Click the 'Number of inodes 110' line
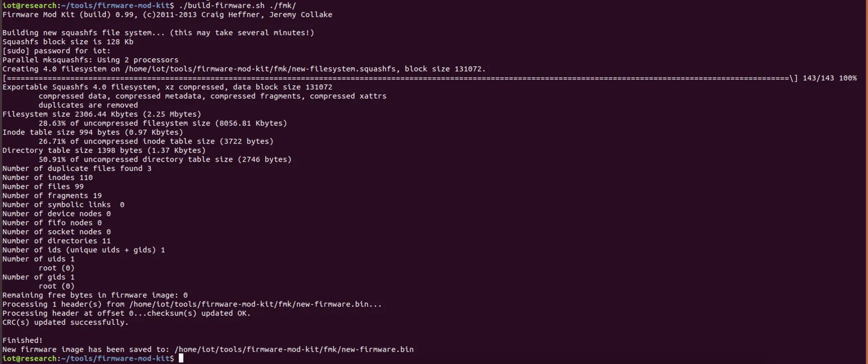 [x=48, y=177]
